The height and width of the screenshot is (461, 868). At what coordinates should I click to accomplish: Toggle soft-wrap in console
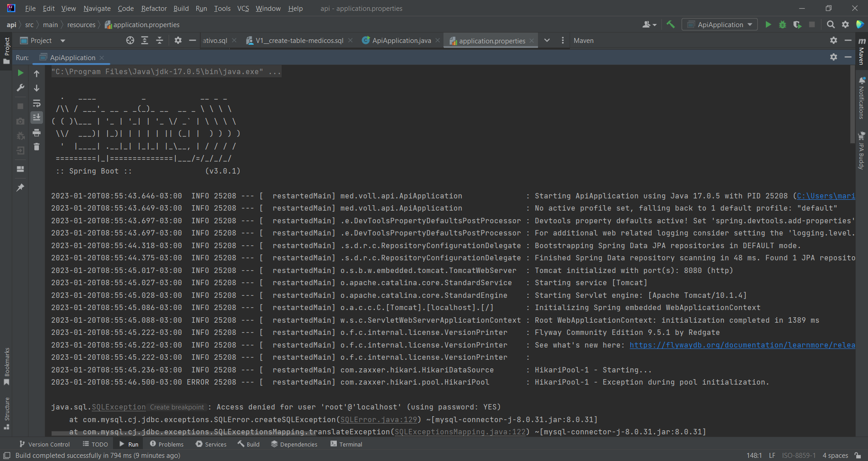coord(37,103)
